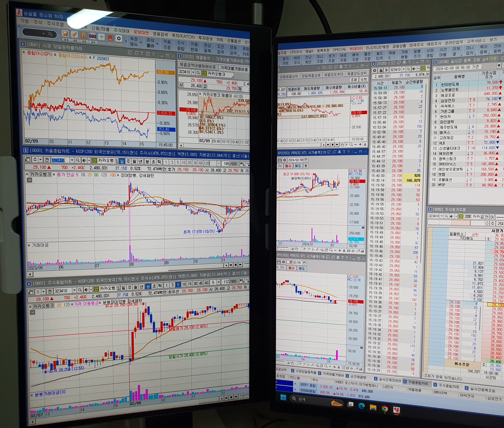Select the 일 daily period toggle in 0600 chart

point(122,161)
